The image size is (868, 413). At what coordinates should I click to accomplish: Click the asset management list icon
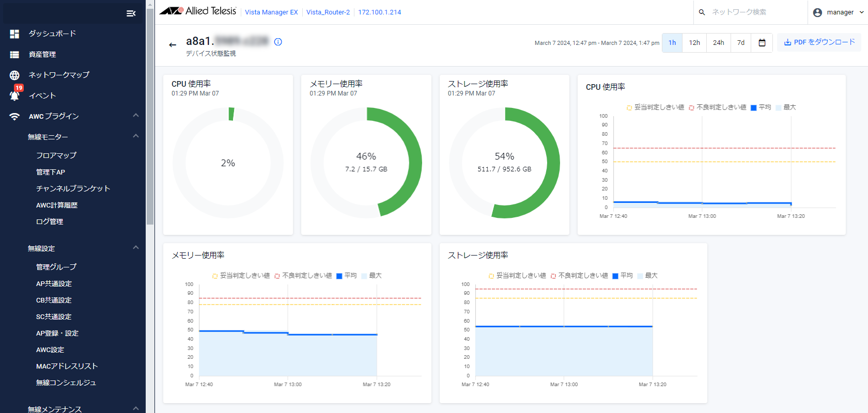point(14,55)
